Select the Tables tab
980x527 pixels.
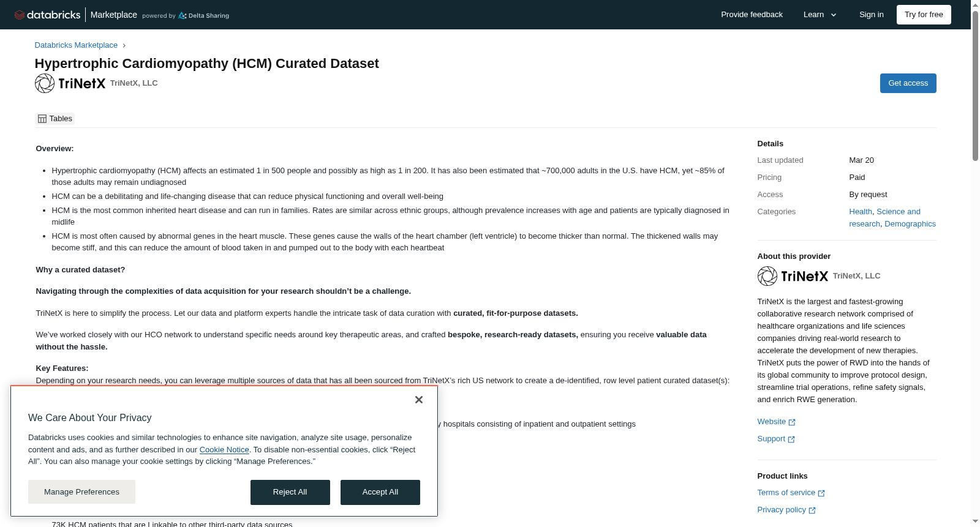[x=55, y=119]
